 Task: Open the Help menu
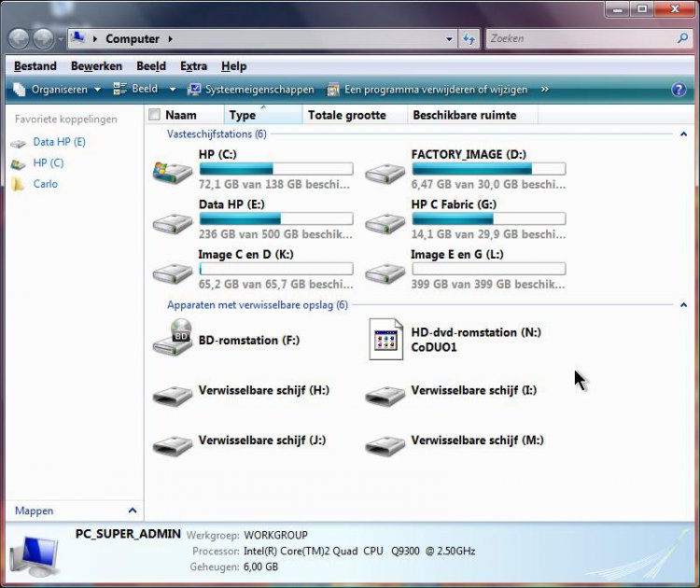pos(233,66)
